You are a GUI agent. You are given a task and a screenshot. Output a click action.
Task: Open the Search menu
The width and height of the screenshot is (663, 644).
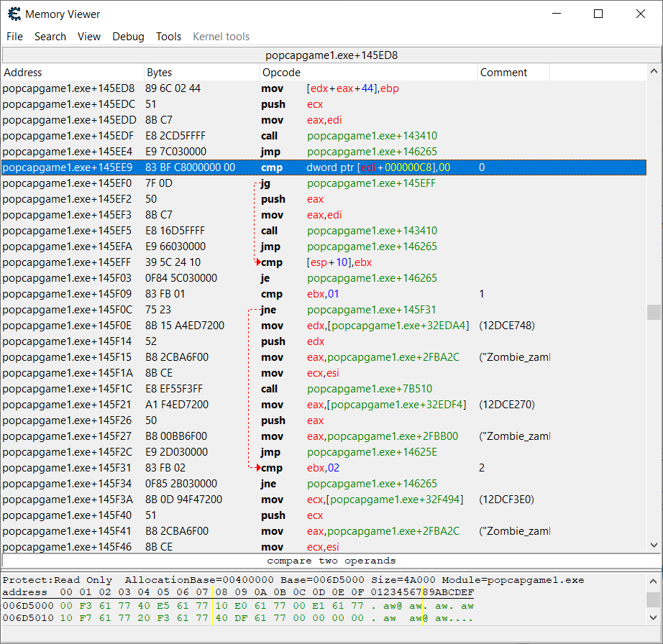pyautogui.click(x=50, y=37)
